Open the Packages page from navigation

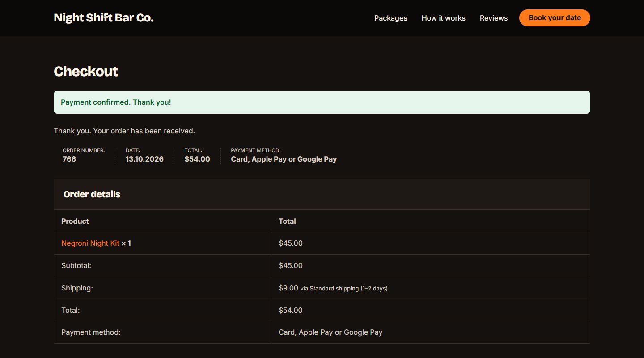coord(391,18)
